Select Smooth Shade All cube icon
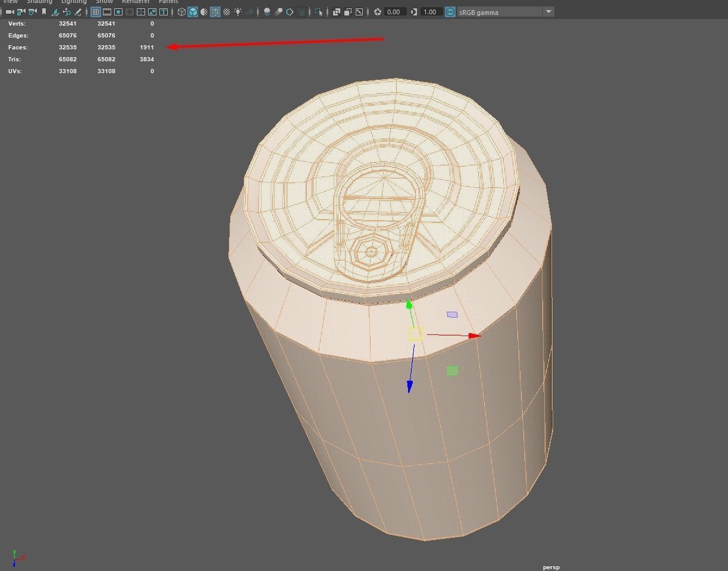The image size is (728, 571). pyautogui.click(x=193, y=12)
